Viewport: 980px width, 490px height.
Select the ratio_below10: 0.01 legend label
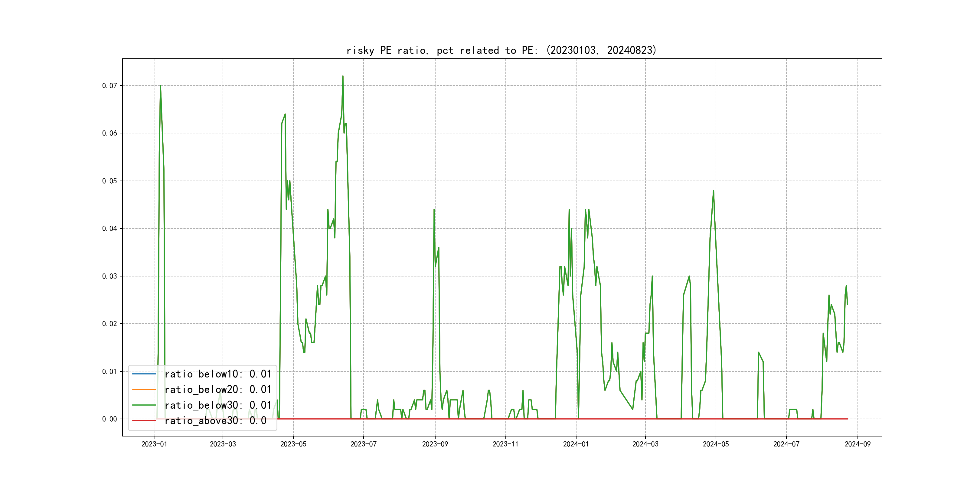tap(217, 374)
